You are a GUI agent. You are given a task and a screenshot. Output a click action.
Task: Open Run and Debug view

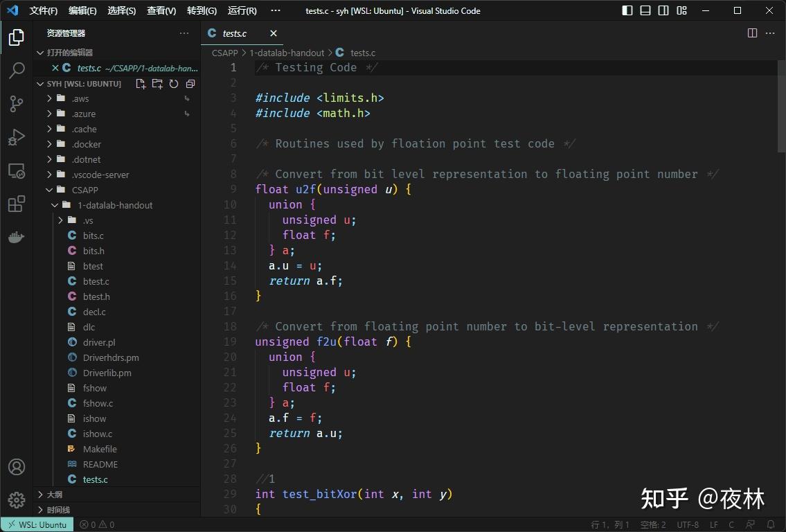pyautogui.click(x=17, y=137)
